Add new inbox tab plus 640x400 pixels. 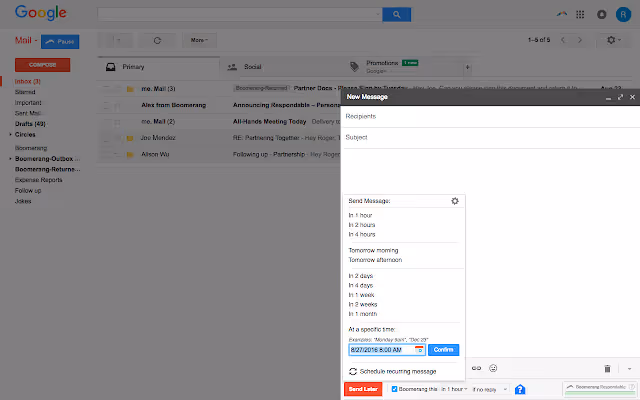tap(468, 67)
